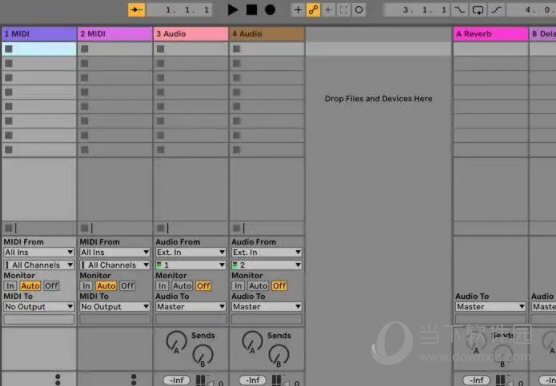Set 2 MIDI monitor to Off

point(128,286)
